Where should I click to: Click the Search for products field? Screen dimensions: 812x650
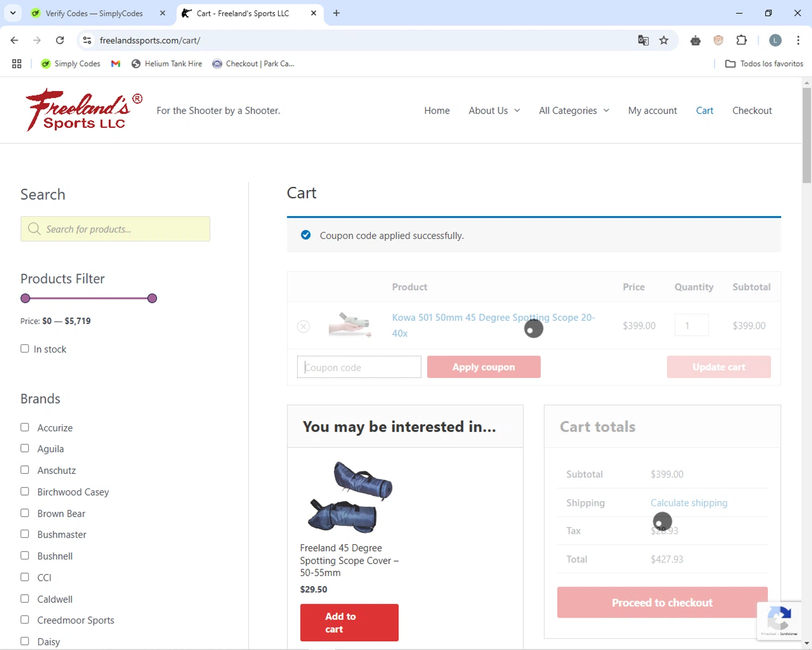(x=115, y=229)
